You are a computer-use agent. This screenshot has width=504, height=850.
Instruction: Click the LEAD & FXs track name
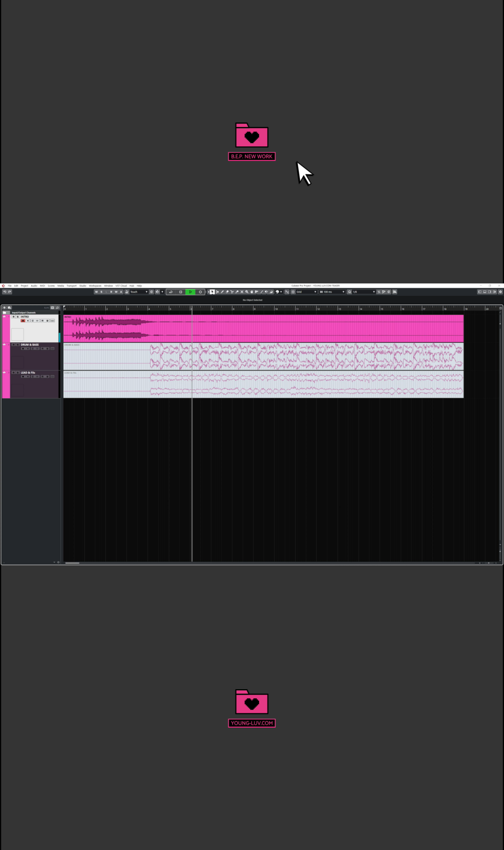coord(28,373)
